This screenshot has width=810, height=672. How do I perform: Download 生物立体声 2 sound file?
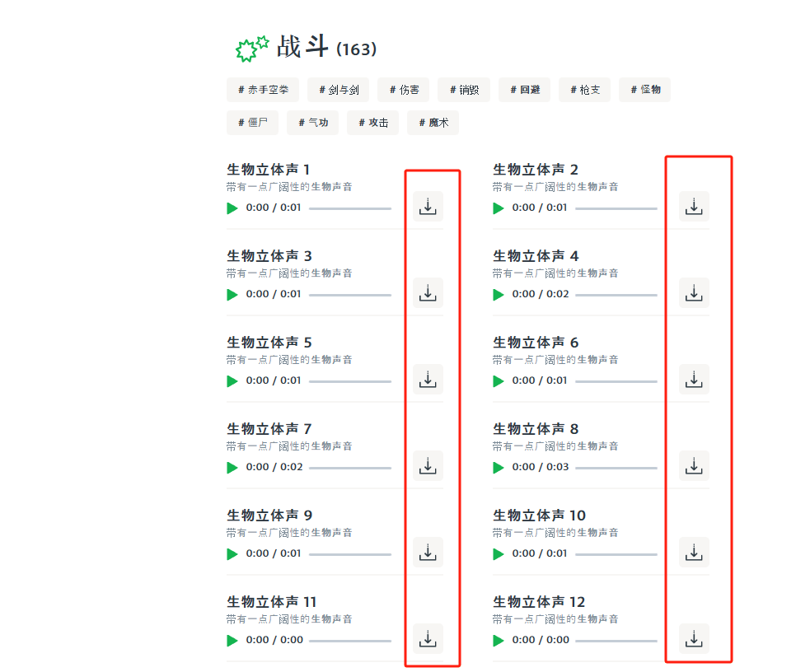click(x=694, y=207)
